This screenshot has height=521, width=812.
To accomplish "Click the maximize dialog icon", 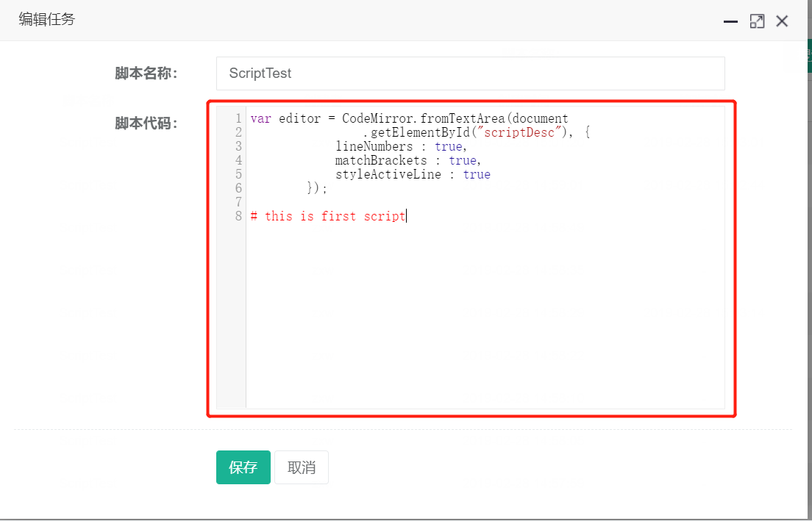I will tap(757, 21).
